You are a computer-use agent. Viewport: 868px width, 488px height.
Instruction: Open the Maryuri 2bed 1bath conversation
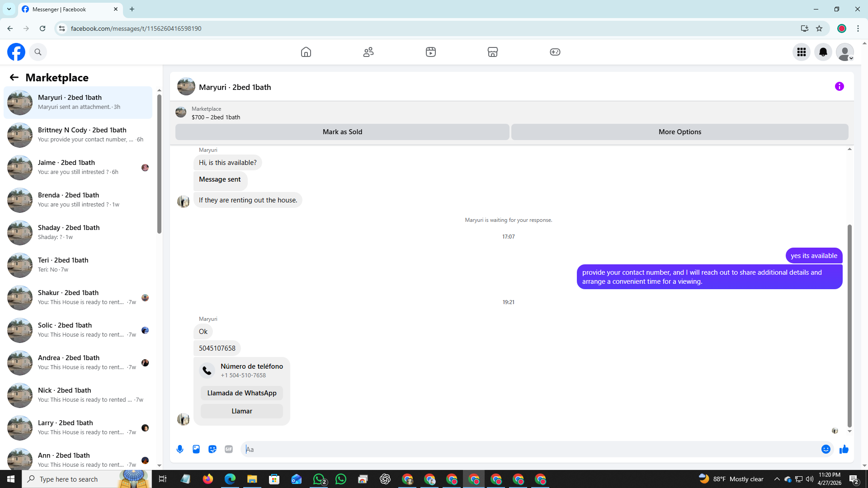tap(78, 103)
